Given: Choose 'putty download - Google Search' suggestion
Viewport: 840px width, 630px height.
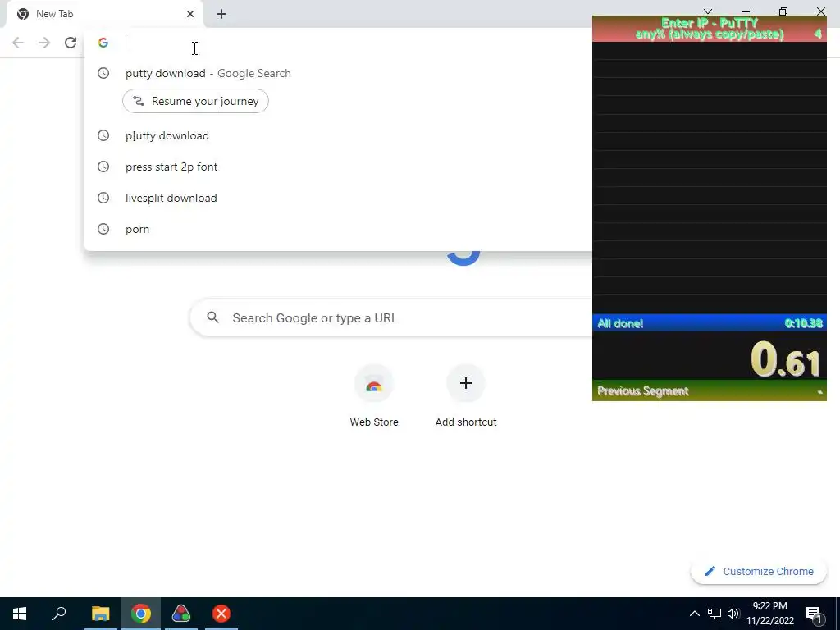Looking at the screenshot, I should click(208, 73).
